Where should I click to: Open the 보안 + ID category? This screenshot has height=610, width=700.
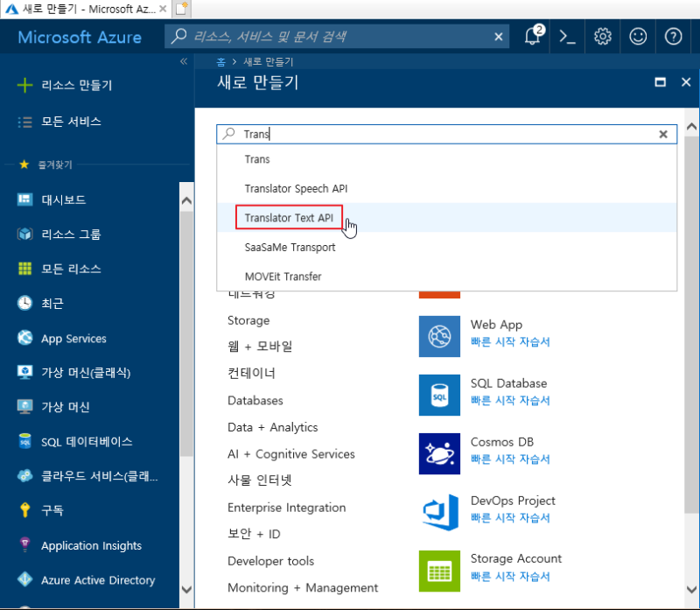coord(254,534)
